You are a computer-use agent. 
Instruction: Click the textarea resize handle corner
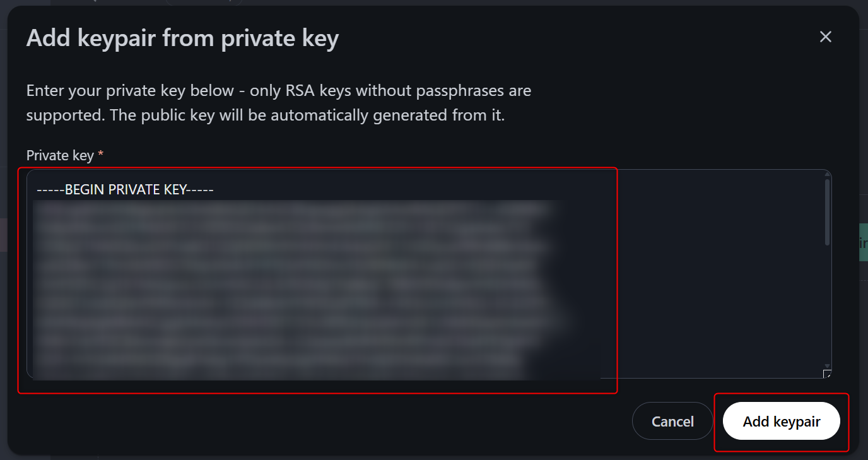pos(827,374)
